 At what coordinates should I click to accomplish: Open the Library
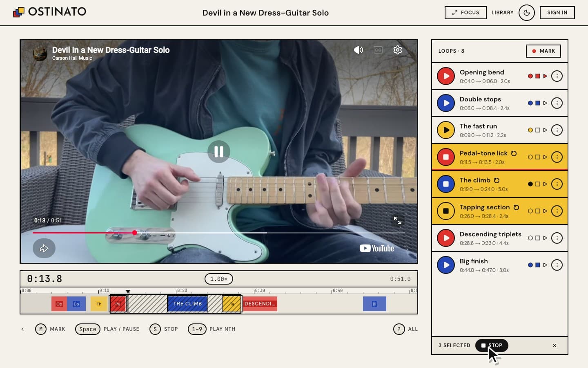tap(503, 13)
